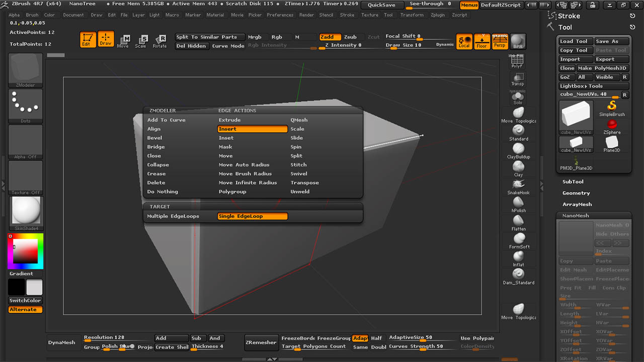Pick a color in the color picker square

tap(25, 251)
